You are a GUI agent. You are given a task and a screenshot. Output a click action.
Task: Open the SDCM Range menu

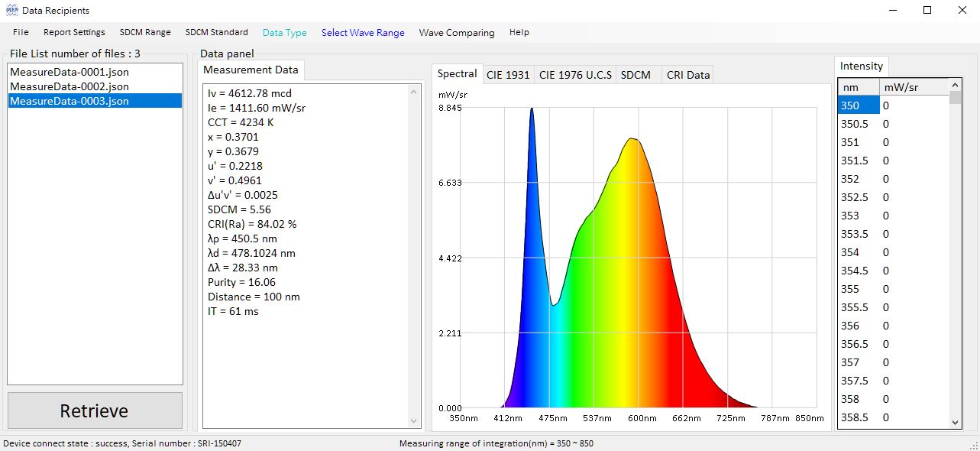coord(145,33)
